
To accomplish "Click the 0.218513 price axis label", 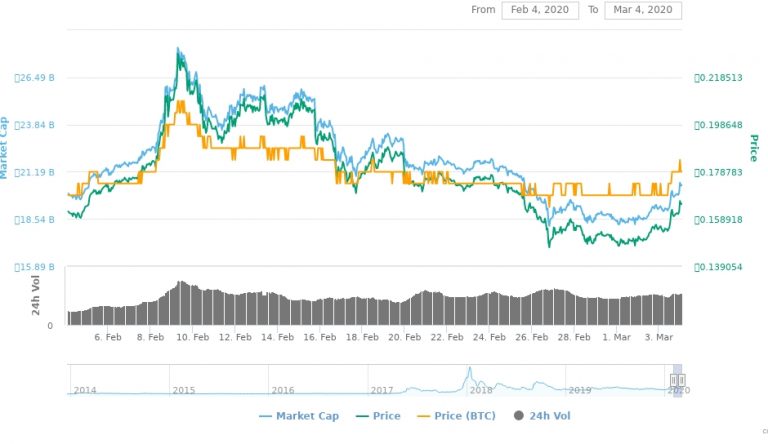I will tap(718, 78).
